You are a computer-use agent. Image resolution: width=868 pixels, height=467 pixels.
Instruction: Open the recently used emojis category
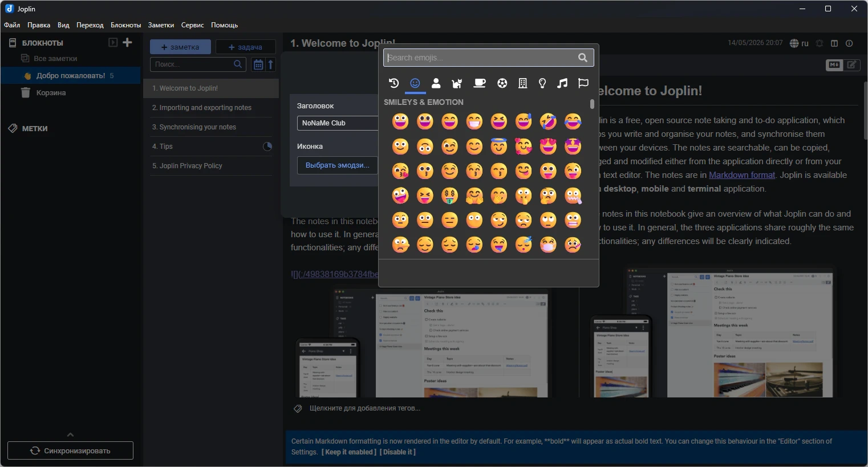(394, 83)
